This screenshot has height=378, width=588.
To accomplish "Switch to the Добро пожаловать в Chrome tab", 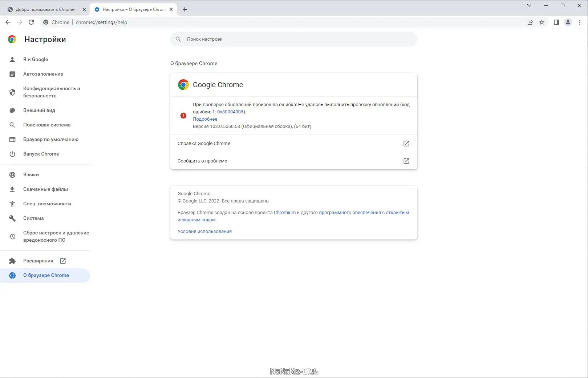I will click(x=45, y=9).
